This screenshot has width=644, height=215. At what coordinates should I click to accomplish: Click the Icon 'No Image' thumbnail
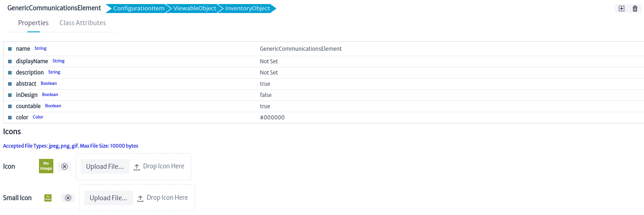pos(46,166)
